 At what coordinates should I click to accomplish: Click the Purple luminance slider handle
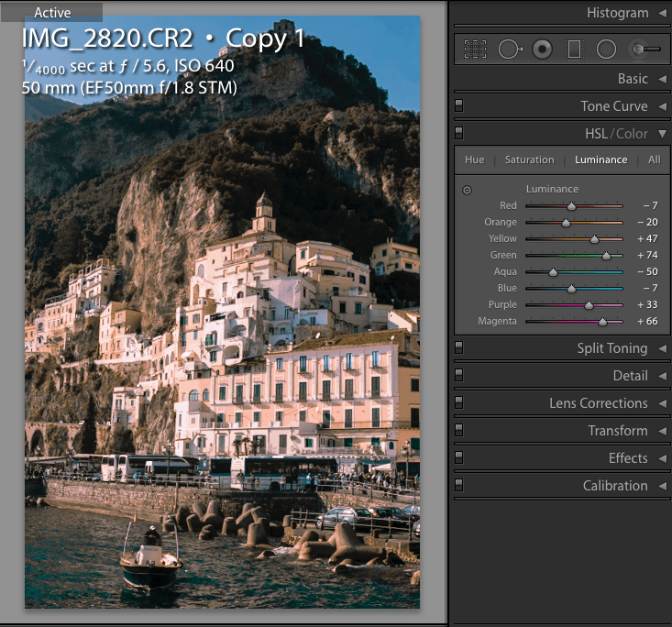click(589, 305)
